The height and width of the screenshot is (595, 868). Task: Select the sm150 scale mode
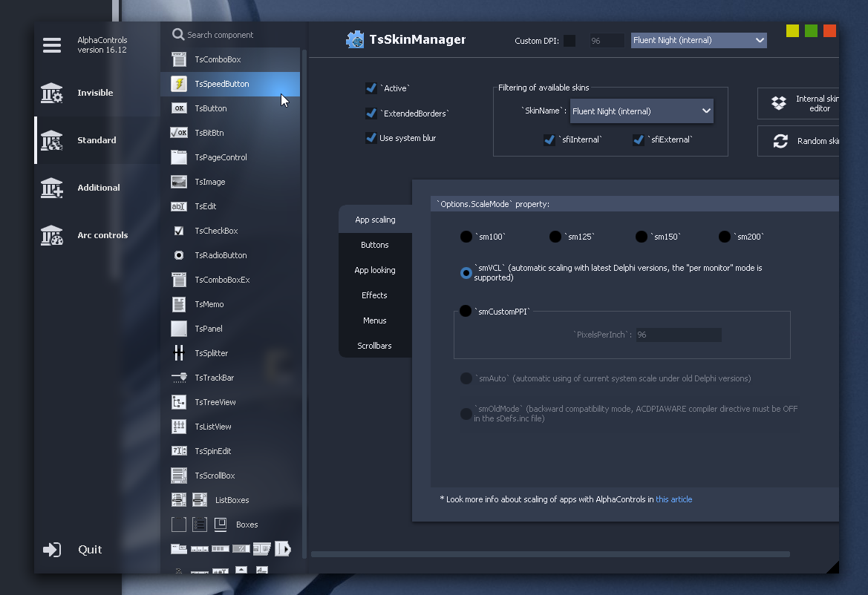click(x=642, y=237)
